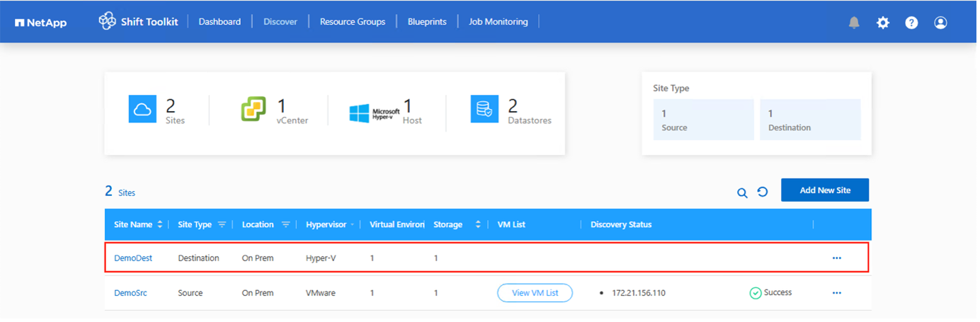The height and width of the screenshot is (322, 980).
Task: Open the user profile icon
Action: point(940,23)
